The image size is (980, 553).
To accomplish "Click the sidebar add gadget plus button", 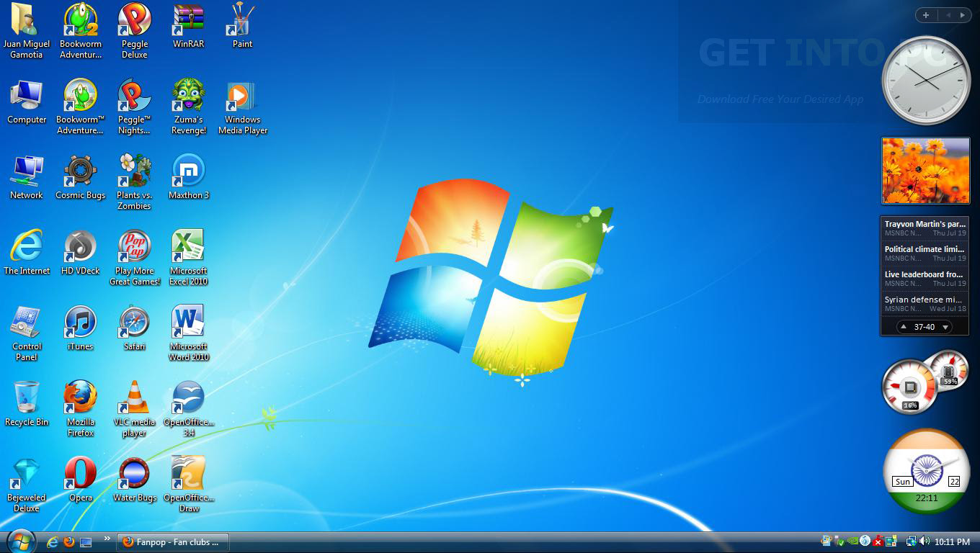I will (926, 14).
